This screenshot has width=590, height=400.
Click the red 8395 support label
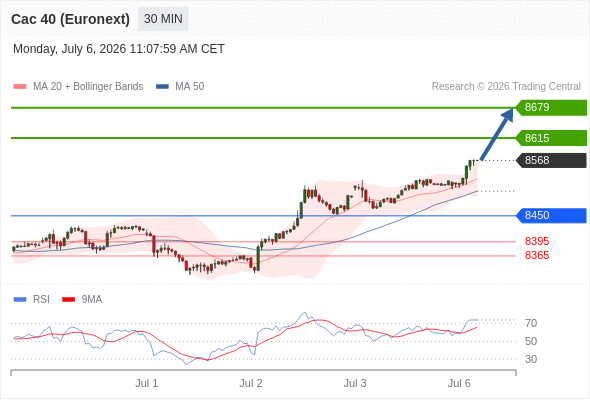(x=537, y=241)
